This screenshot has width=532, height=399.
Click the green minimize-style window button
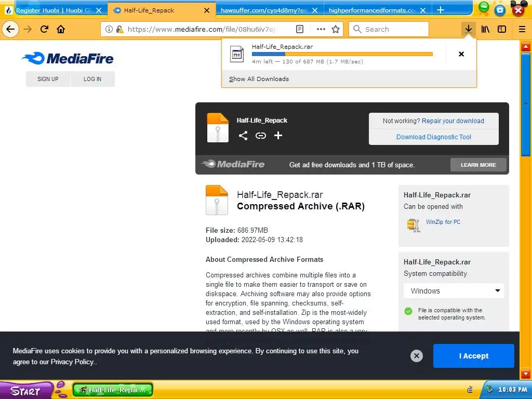484,7
